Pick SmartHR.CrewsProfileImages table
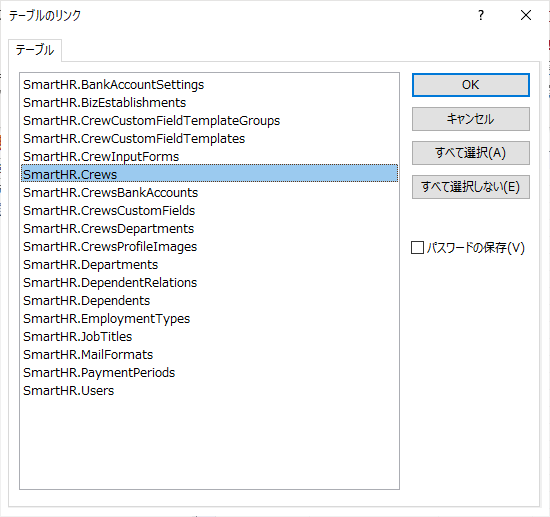Viewport: 550px width, 517px height. [209, 247]
